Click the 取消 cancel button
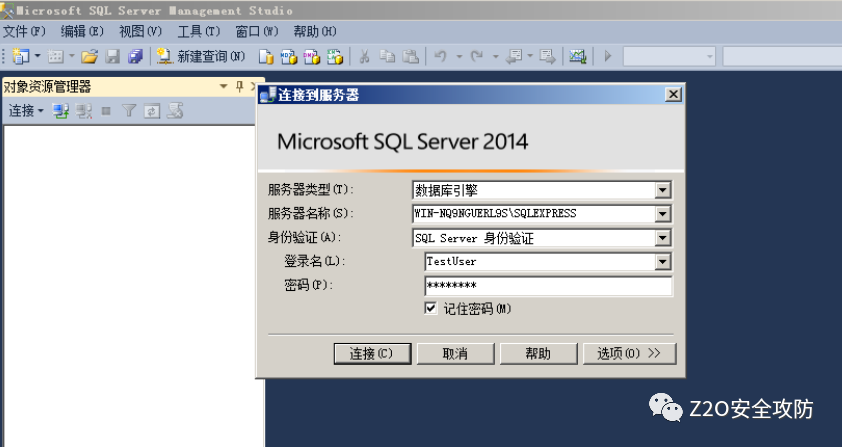The width and height of the screenshot is (842, 447). point(455,354)
